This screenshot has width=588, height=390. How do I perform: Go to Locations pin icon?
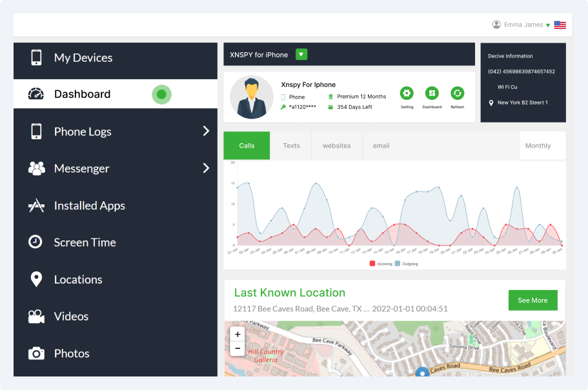[x=36, y=279]
